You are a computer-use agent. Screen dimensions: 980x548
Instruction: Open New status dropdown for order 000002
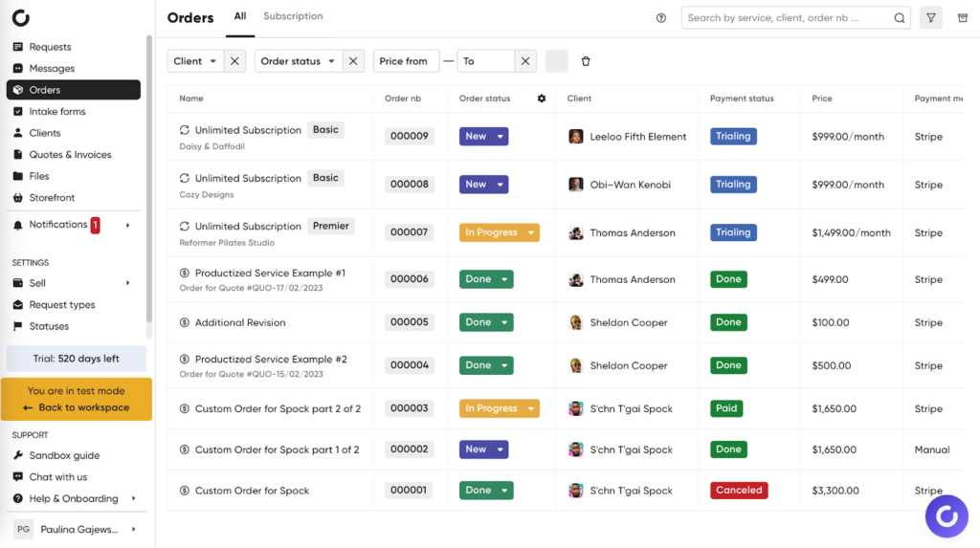coord(483,449)
